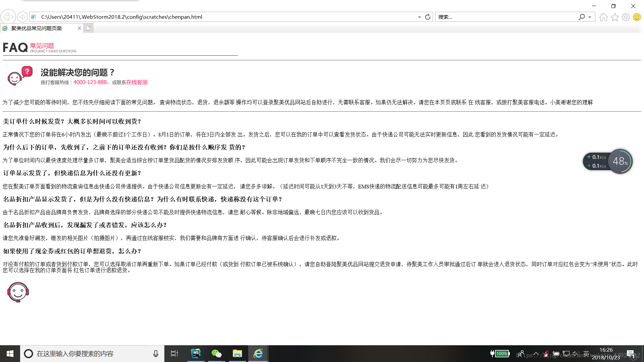Open WeChat from the taskbar

[216, 353]
